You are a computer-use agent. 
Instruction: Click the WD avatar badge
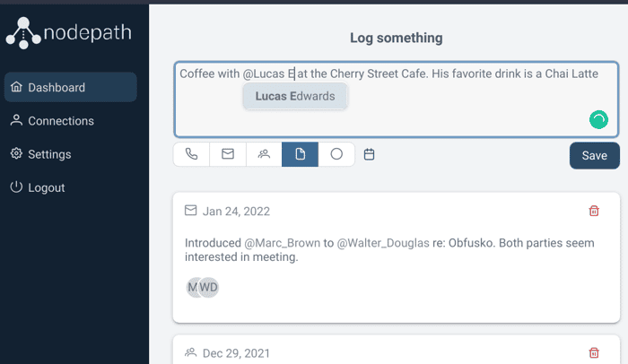(x=209, y=287)
